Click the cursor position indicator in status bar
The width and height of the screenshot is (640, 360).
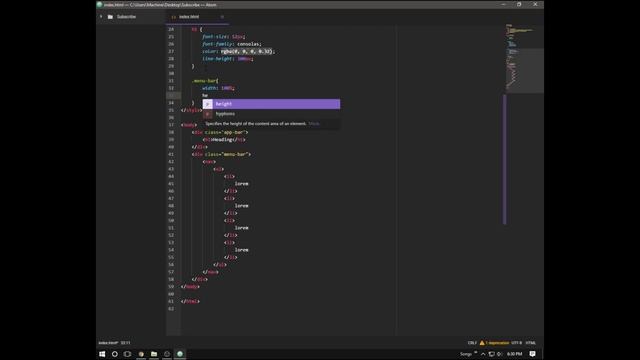point(125,343)
